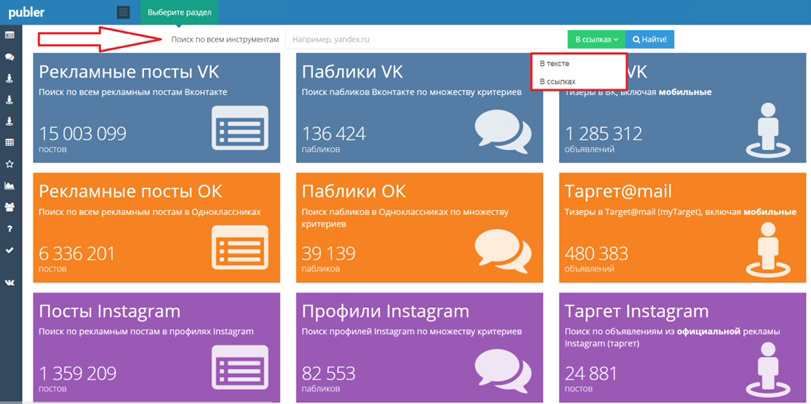The image size is (811, 404).
Task: Click the search field with yandex.ru placeholder
Action: click(x=427, y=39)
